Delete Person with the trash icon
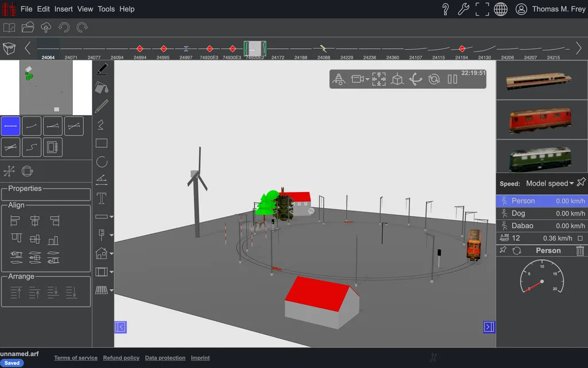 (x=580, y=251)
